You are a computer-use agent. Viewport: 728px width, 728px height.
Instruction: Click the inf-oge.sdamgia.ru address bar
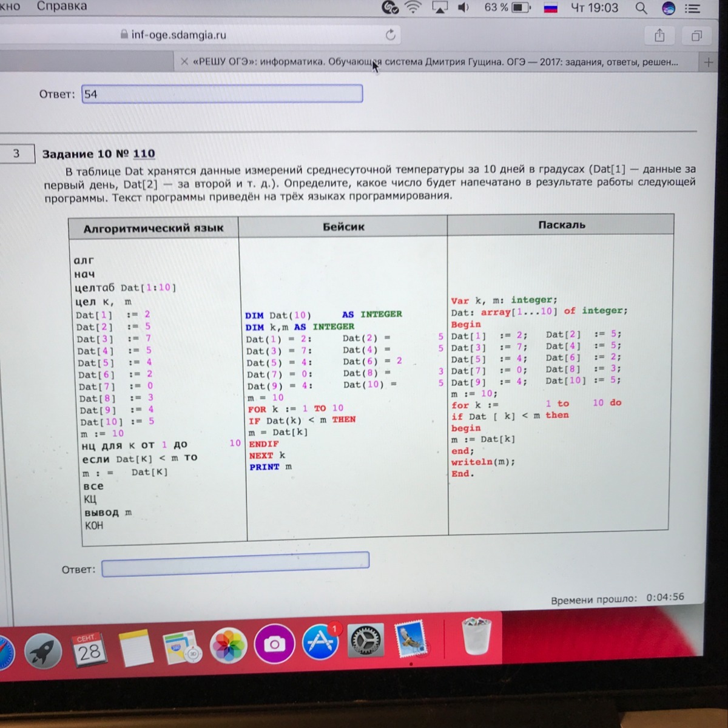point(178,35)
